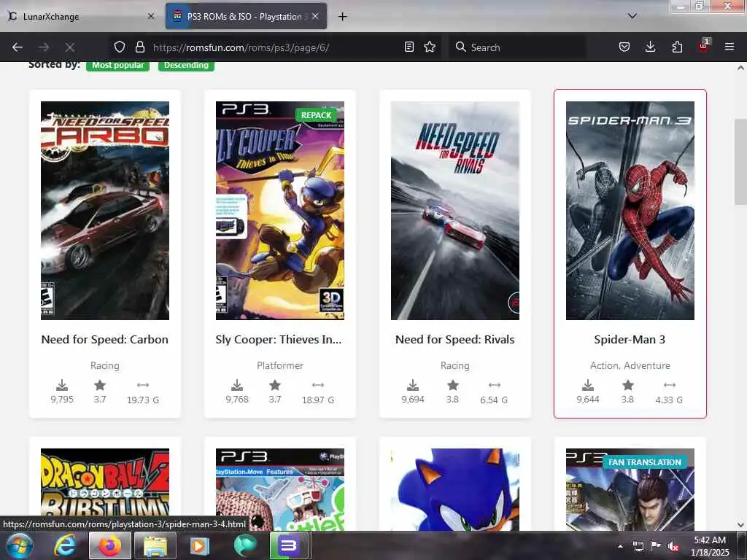Click the 19.73 G file size text

pyautogui.click(x=143, y=400)
